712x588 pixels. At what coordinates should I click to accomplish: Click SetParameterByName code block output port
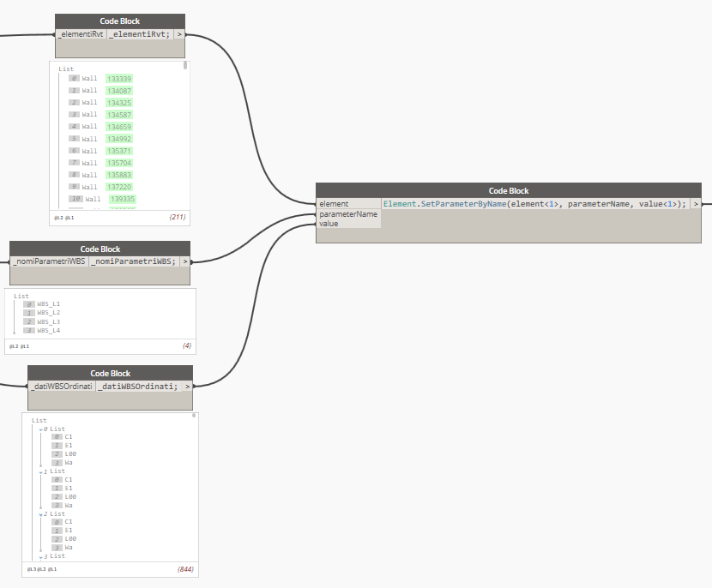696,204
